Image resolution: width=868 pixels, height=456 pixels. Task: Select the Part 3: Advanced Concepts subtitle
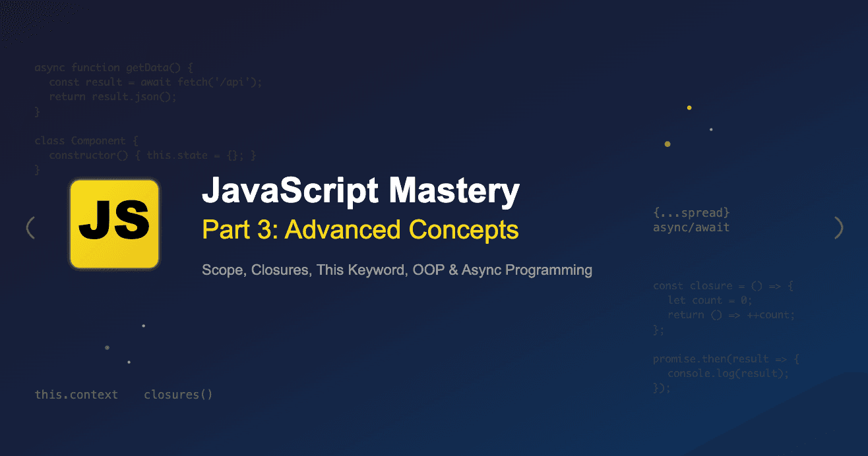[x=360, y=230]
